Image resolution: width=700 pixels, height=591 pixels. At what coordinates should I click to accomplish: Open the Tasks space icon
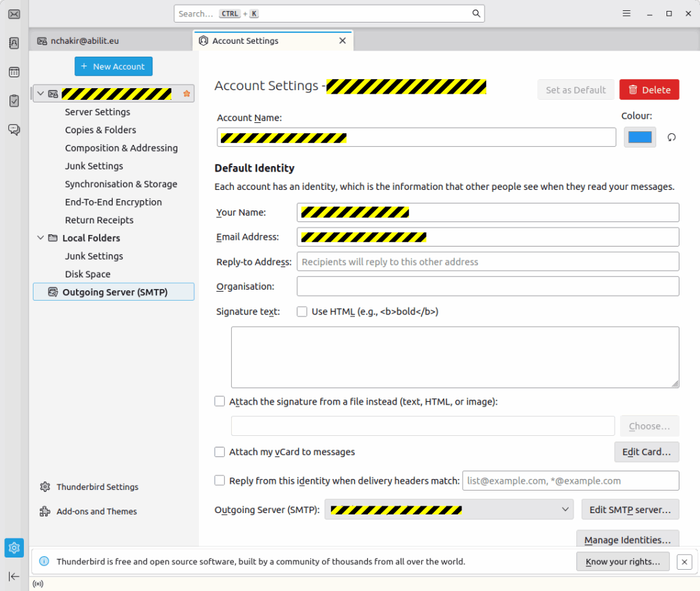14,100
